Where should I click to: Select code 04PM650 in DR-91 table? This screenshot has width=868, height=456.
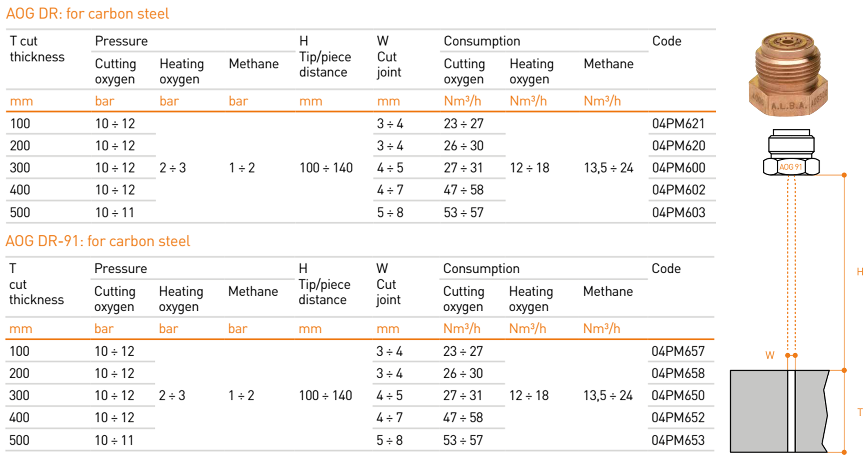pyautogui.click(x=678, y=396)
